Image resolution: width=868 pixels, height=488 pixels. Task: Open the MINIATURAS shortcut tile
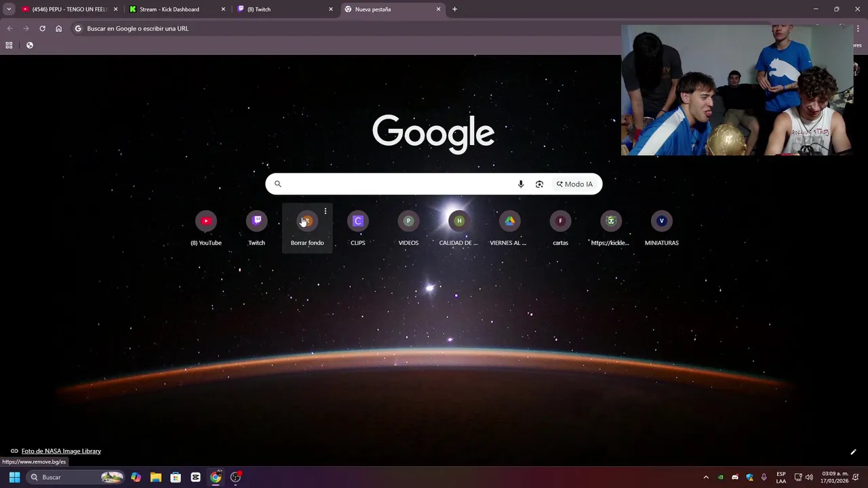click(x=661, y=228)
